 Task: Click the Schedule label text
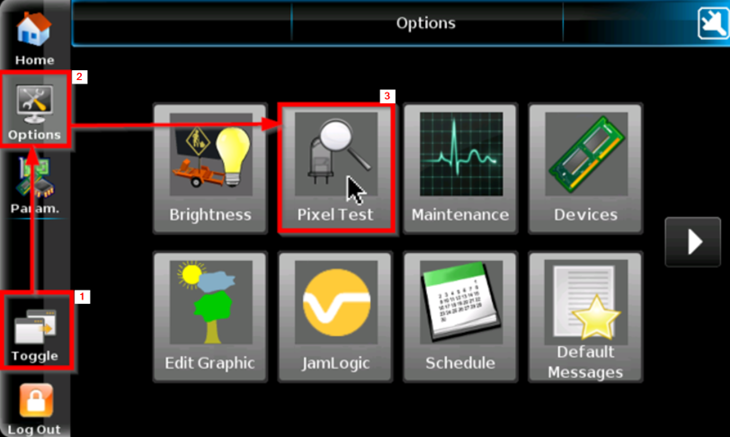[x=460, y=363]
